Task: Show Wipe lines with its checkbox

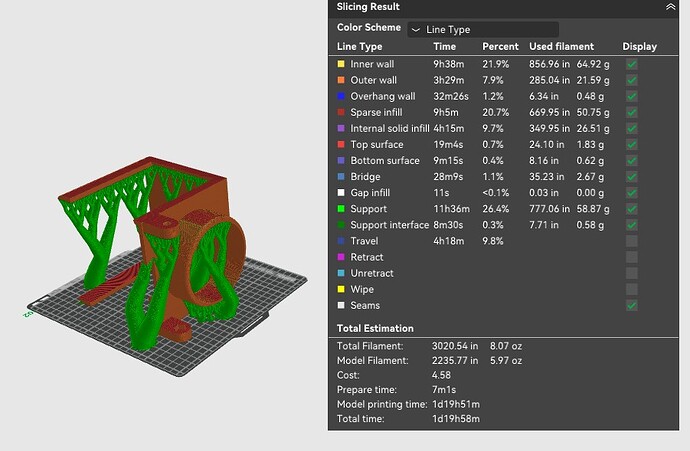Action: (x=631, y=289)
